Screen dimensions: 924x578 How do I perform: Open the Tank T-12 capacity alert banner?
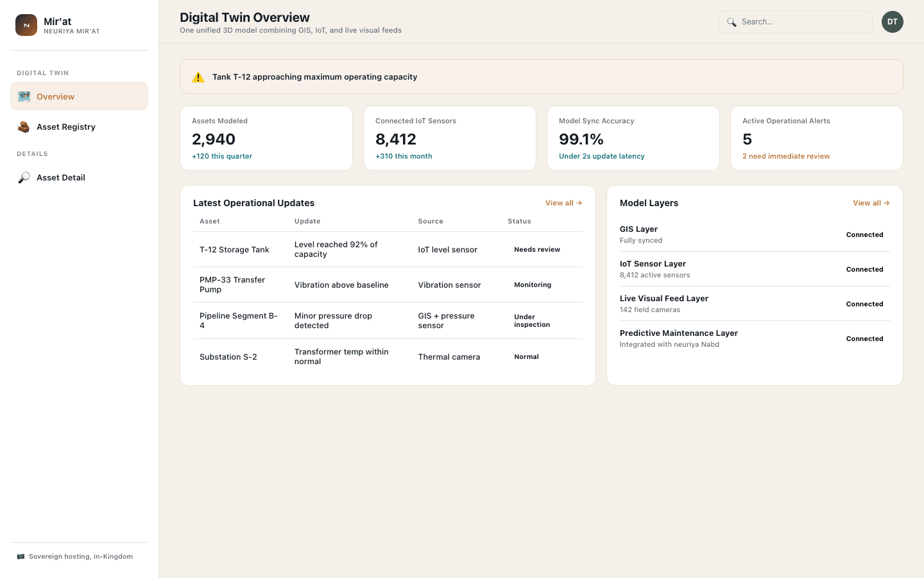542,76
